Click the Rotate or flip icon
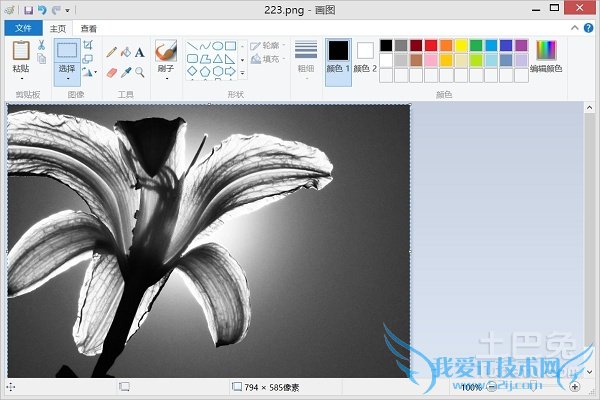Image resolution: width=600 pixels, height=400 pixels. pyautogui.click(x=89, y=72)
